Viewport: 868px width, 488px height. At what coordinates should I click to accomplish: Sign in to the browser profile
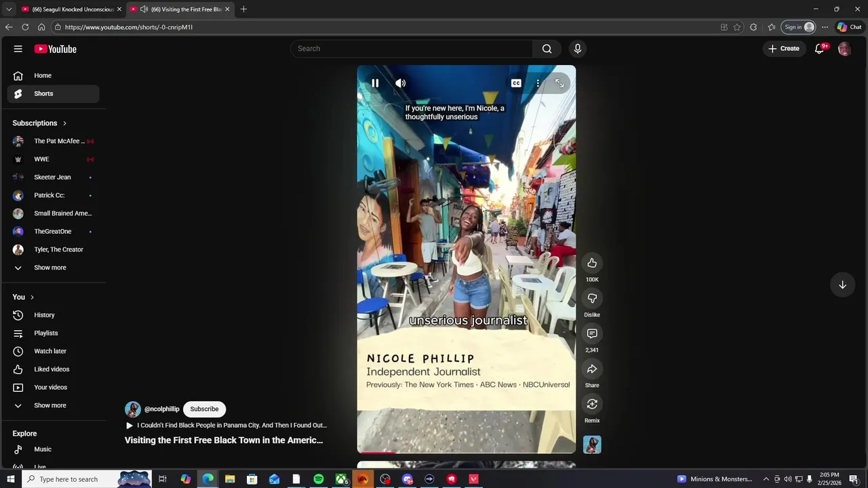point(798,27)
